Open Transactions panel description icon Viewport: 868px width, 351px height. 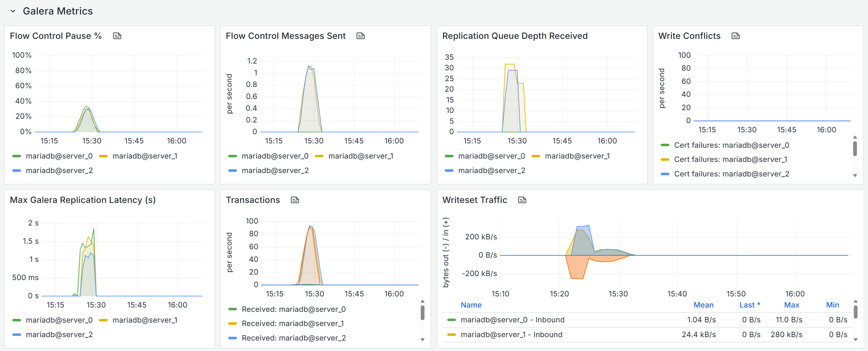tap(295, 200)
